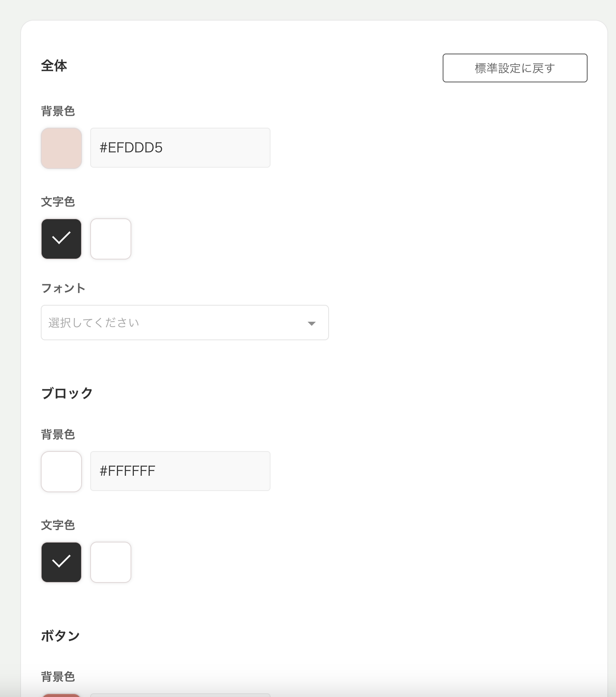Click the 標準設定に戻す button
This screenshot has width=616, height=697.
514,68
